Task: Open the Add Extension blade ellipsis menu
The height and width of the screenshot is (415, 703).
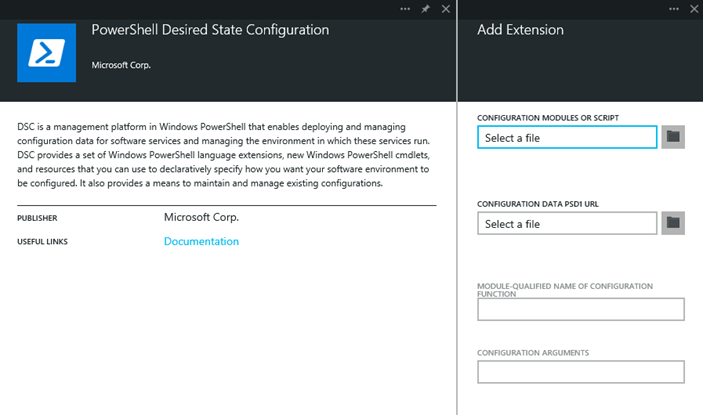Action: (673, 9)
